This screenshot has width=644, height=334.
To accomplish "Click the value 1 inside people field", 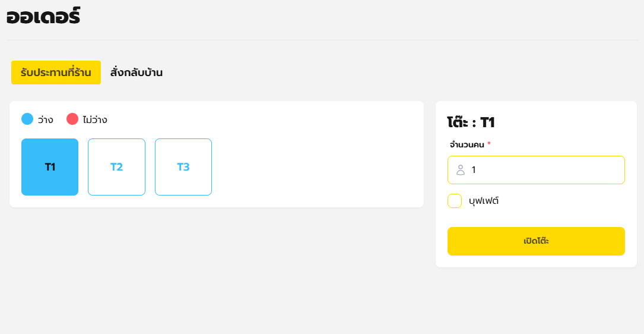I will click(x=474, y=170).
